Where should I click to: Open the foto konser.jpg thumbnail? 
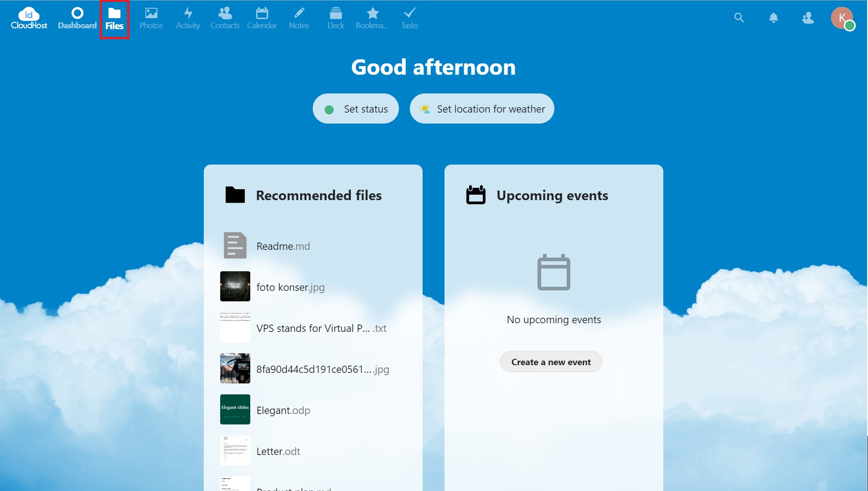point(235,286)
